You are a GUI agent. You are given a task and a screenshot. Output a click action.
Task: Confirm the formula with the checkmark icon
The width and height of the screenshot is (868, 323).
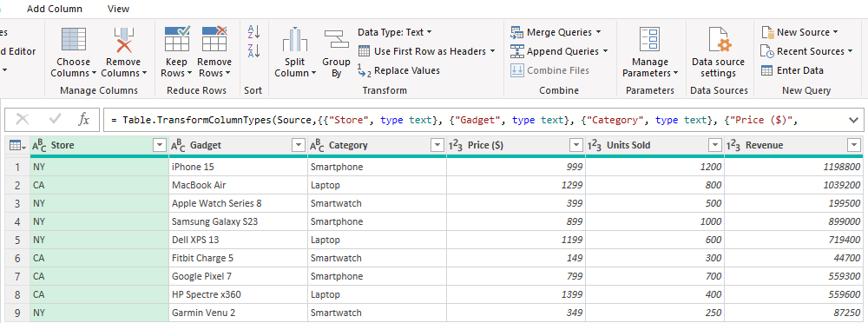coord(55,119)
